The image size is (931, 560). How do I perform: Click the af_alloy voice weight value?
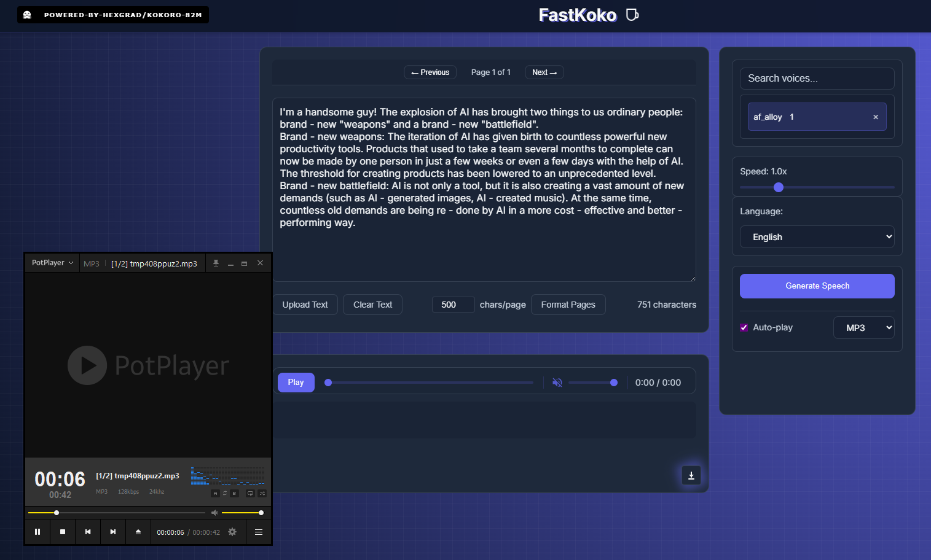[x=792, y=117]
